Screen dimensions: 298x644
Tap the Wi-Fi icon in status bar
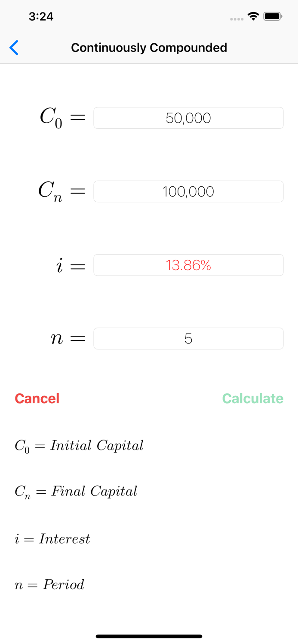253,16
